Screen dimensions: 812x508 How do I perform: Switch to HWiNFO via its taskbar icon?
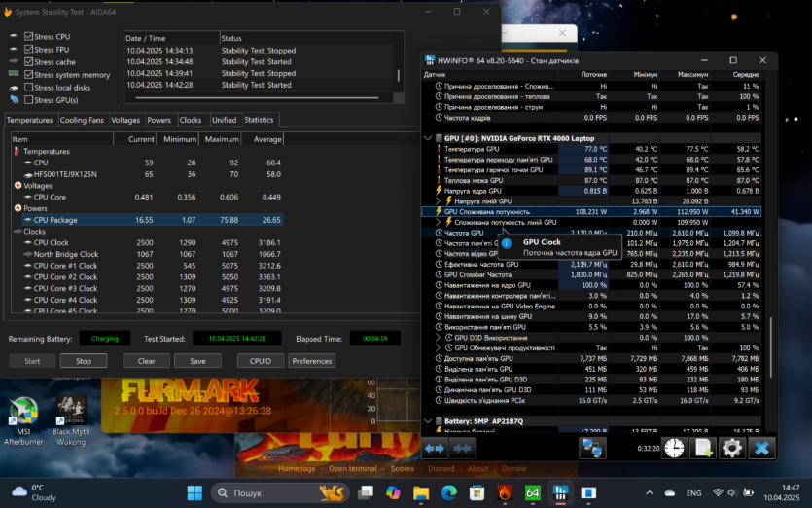[x=560, y=493]
